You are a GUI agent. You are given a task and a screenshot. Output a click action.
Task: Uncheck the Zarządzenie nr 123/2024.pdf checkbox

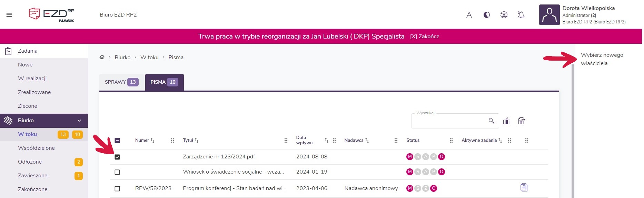point(117,157)
